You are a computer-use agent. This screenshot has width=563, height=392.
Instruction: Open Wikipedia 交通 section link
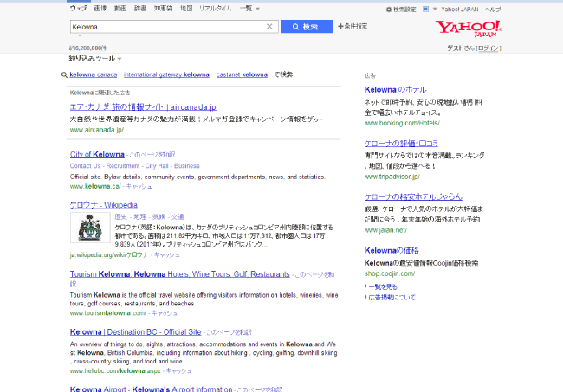click(178, 217)
